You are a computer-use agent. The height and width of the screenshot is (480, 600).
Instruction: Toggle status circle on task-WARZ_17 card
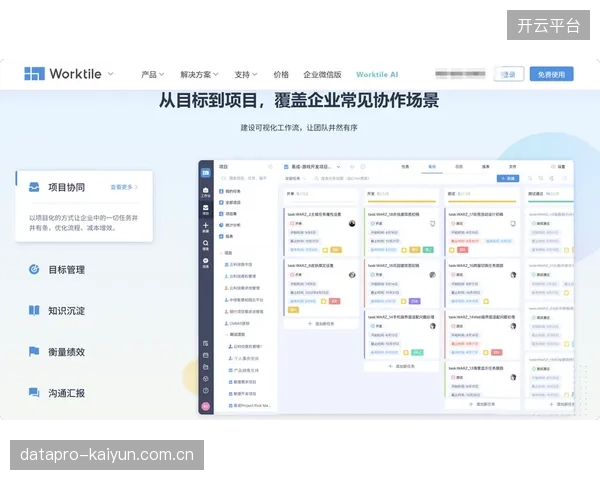(x=453, y=223)
